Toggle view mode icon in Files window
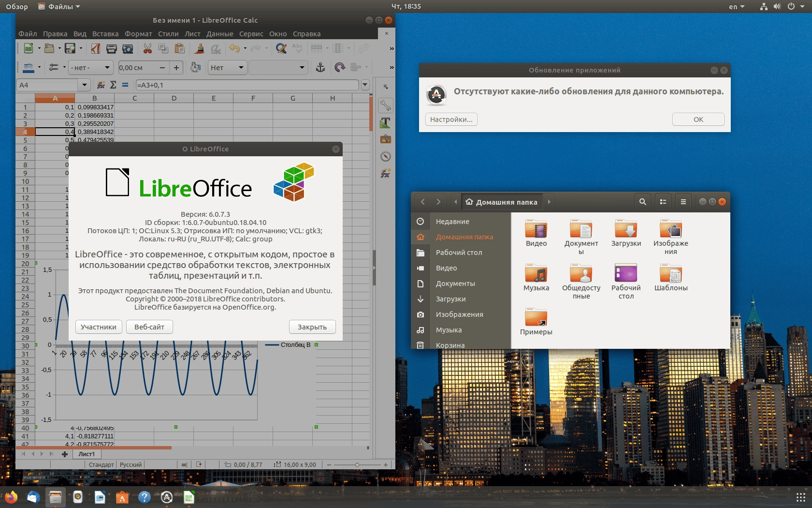The height and width of the screenshot is (508, 812). [x=663, y=202]
